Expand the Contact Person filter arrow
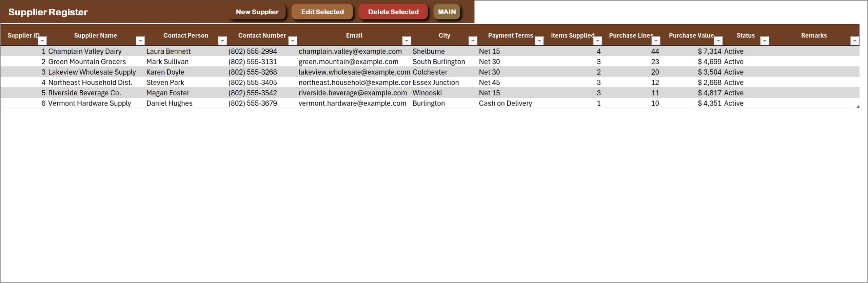Image resolution: width=868 pixels, height=283 pixels. (x=222, y=41)
